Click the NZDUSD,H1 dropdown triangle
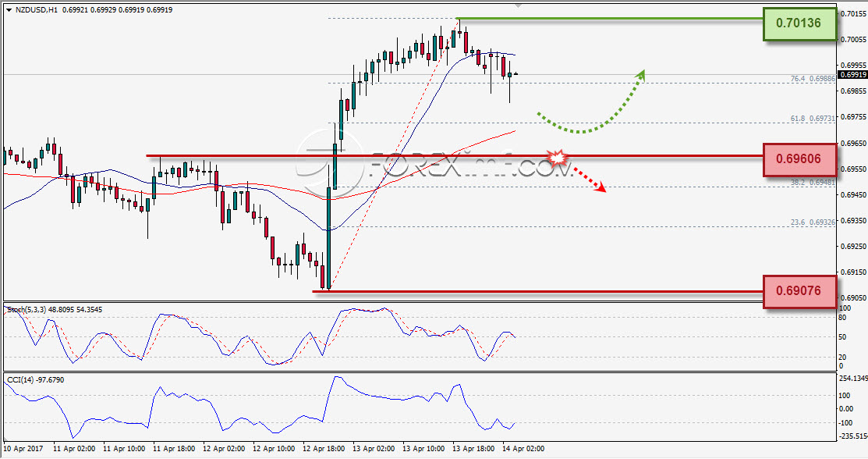Screen dimensions: 868x459 click(x=9, y=10)
